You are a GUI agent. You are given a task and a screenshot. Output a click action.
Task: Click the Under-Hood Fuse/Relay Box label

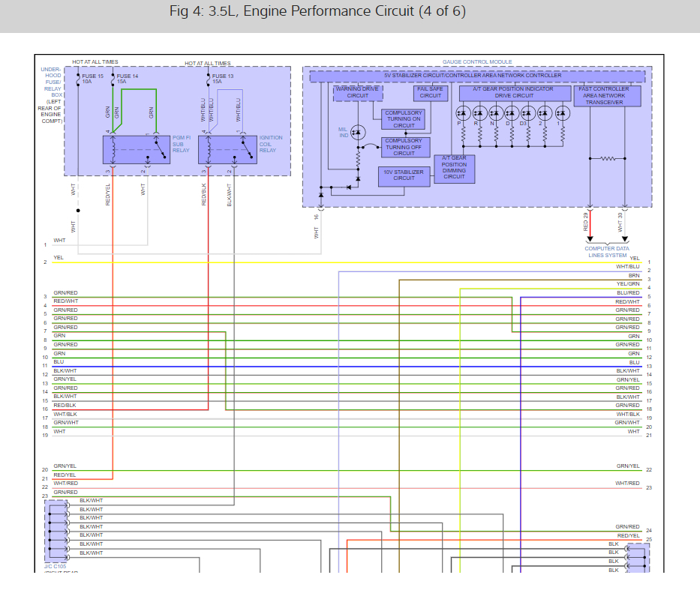52,94
